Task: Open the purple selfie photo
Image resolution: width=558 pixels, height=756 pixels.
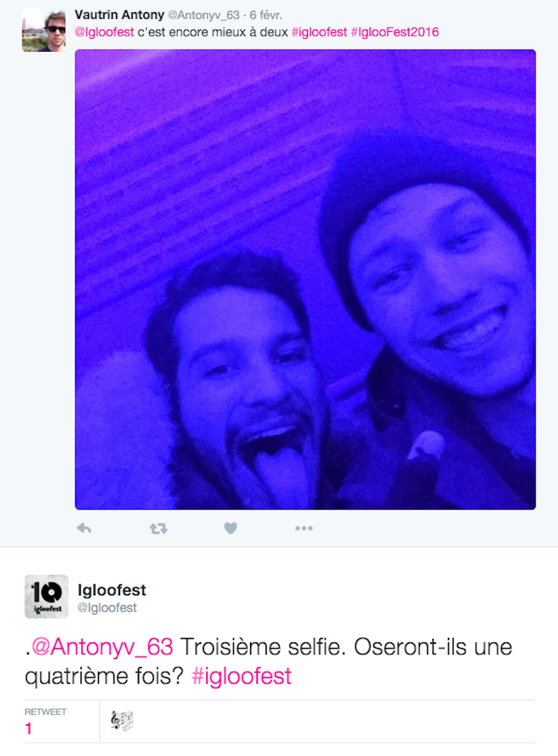Action: [305, 279]
